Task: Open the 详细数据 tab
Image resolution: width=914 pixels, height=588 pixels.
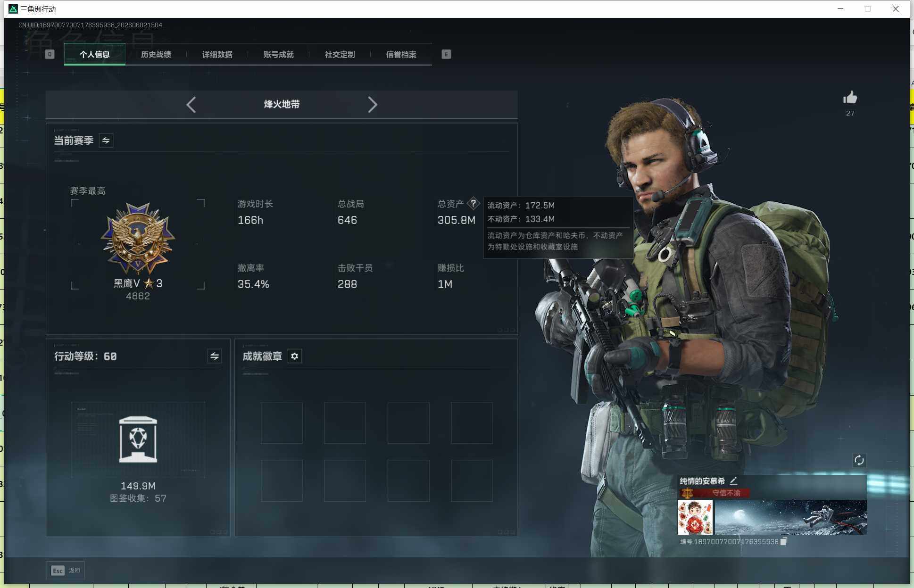Action: coord(217,55)
